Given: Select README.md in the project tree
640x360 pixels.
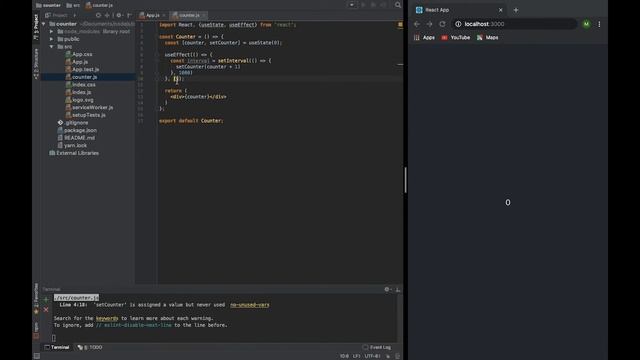Looking at the screenshot, I should pos(76,138).
